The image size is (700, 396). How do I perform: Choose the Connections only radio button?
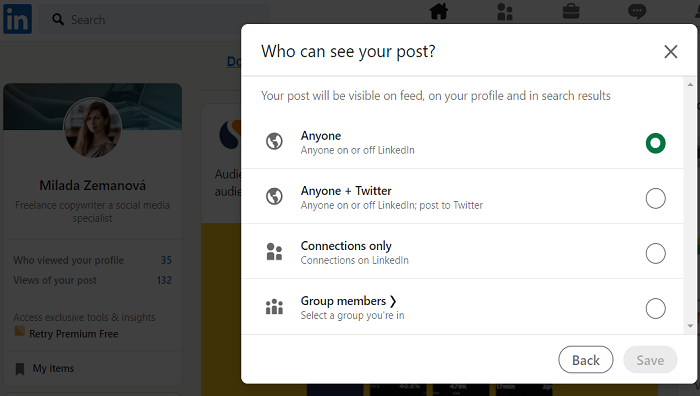pos(655,253)
